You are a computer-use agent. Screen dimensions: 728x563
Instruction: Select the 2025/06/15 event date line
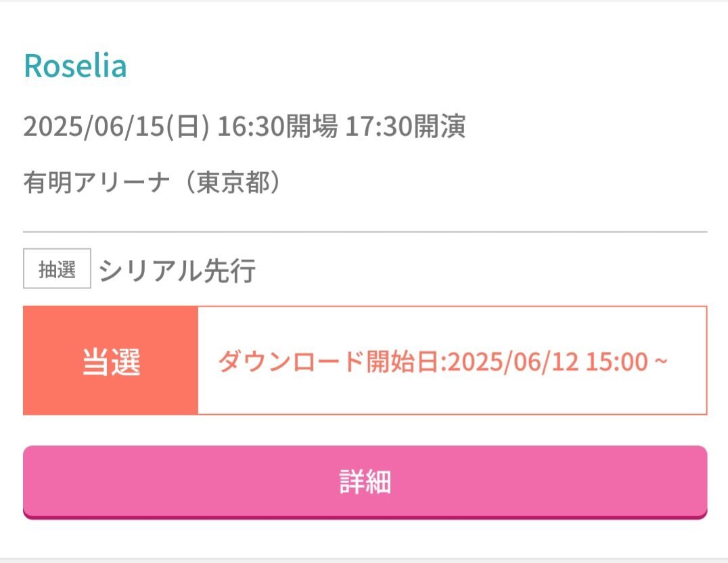coord(244,126)
